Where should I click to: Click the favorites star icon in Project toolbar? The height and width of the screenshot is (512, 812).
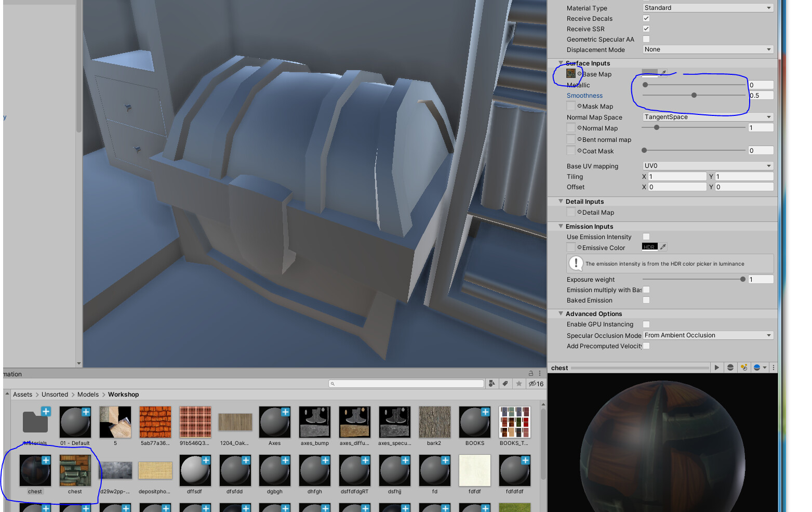(x=519, y=384)
